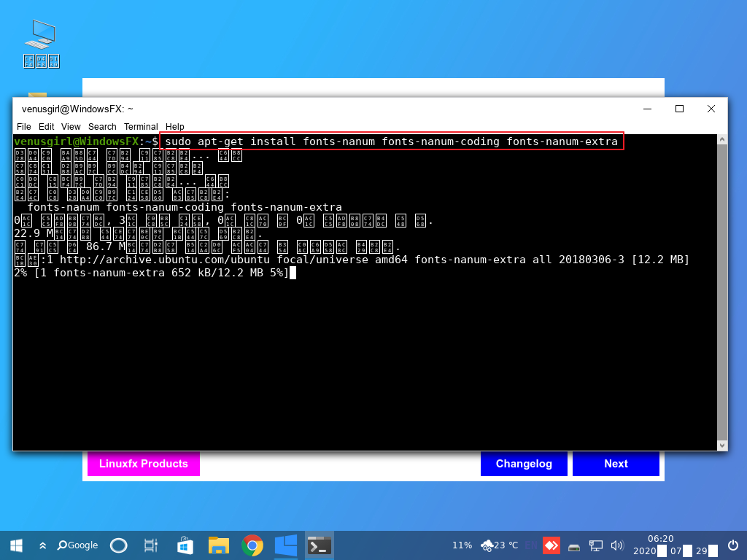Click the Changelog button
This screenshot has height=560, width=747.
click(x=524, y=464)
